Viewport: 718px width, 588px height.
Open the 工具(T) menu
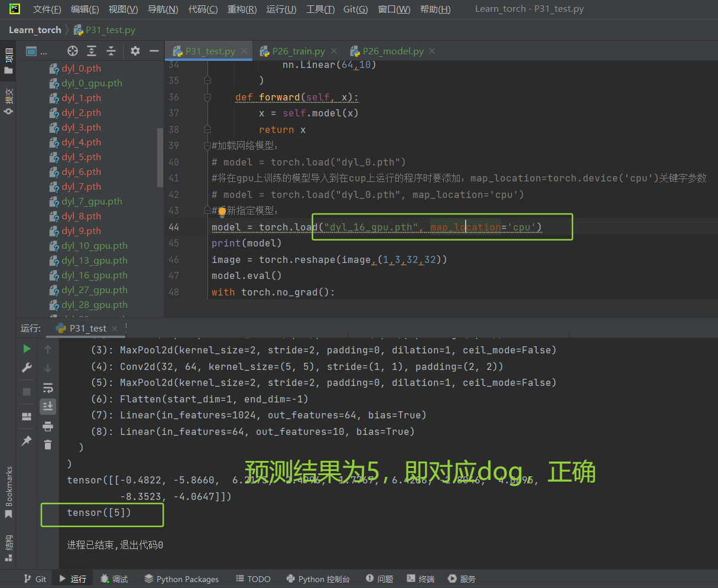[x=320, y=9]
